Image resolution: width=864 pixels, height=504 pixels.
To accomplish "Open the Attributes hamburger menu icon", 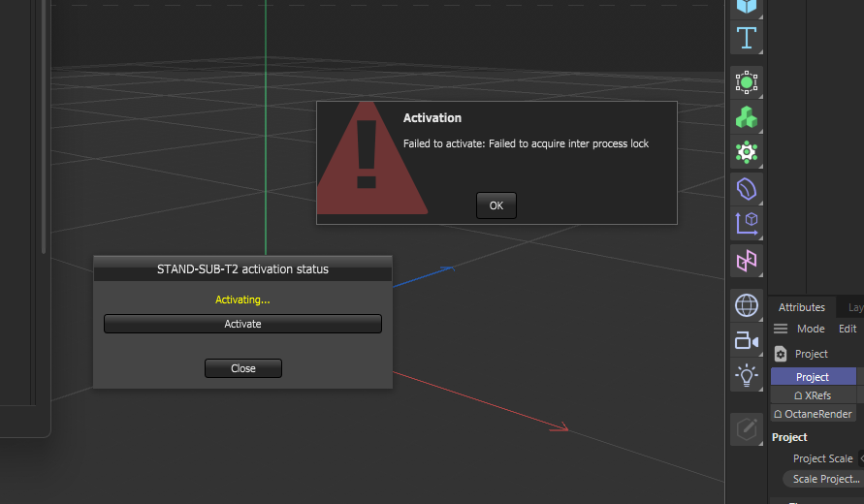I will [x=781, y=329].
